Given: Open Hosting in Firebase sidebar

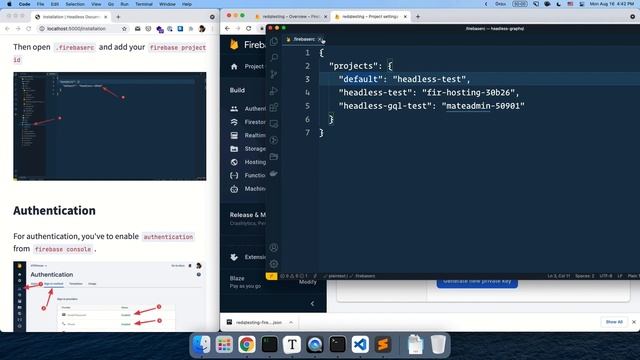Looking at the screenshot, I should (x=248, y=162).
